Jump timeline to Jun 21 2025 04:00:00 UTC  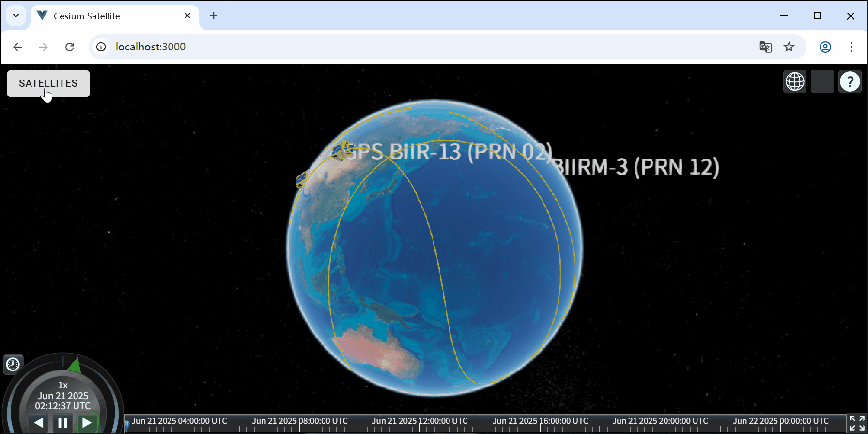179,421
